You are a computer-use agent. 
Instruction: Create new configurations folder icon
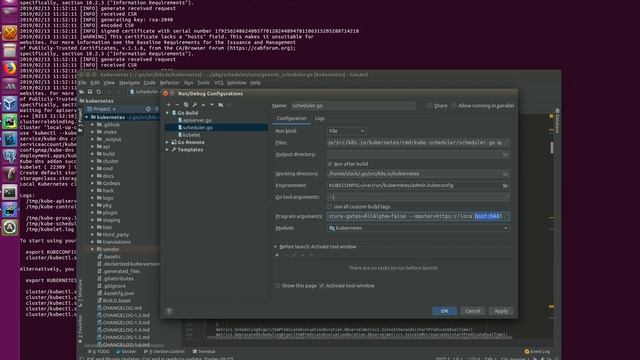click(221, 105)
